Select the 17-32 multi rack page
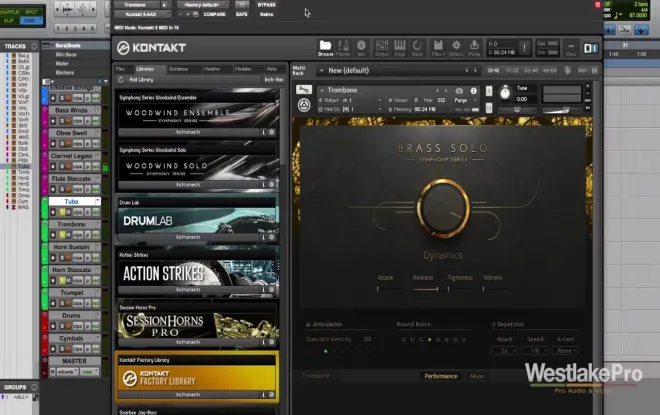660x415 pixels. point(512,71)
